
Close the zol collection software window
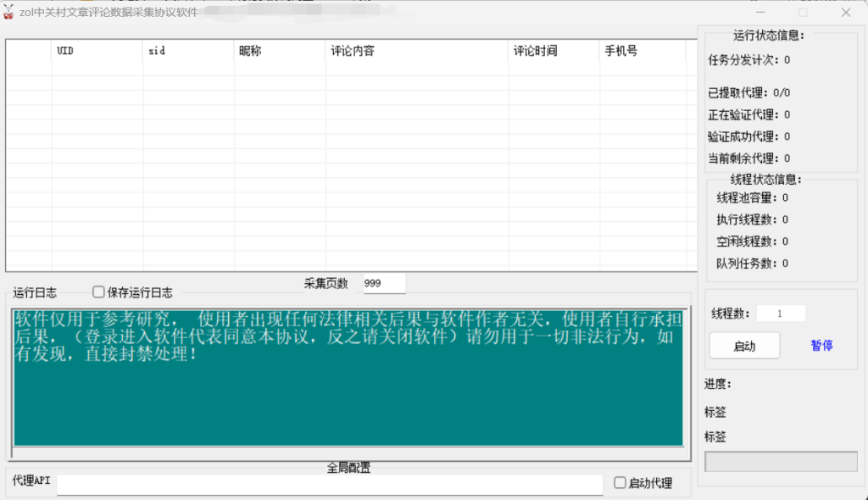(846, 13)
